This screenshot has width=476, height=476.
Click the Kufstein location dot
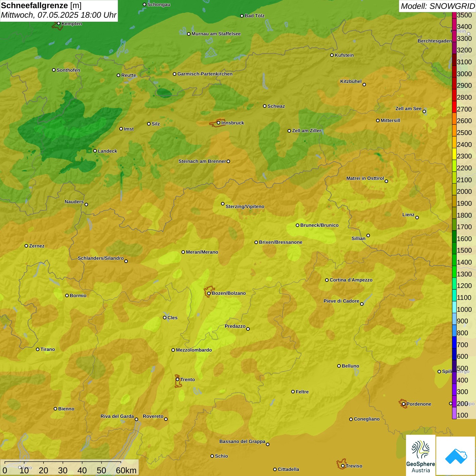pyautogui.click(x=332, y=55)
